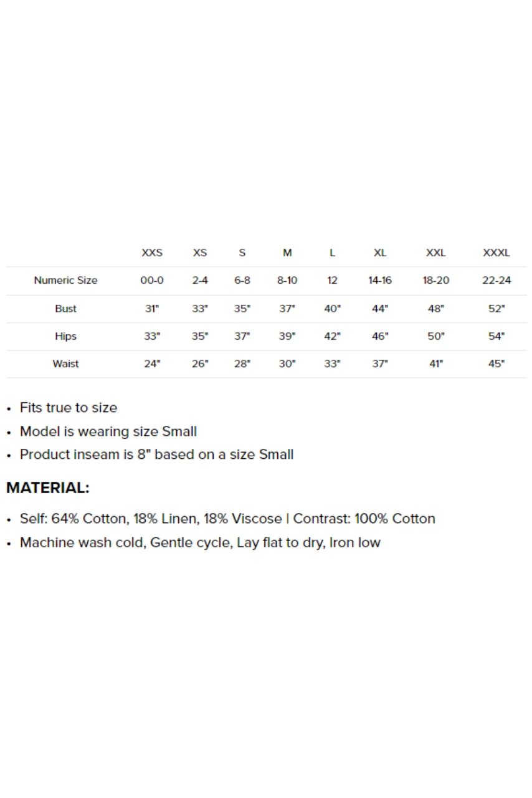532x798 pixels.
Task: Click the XXL size column header
Action: click(435, 252)
